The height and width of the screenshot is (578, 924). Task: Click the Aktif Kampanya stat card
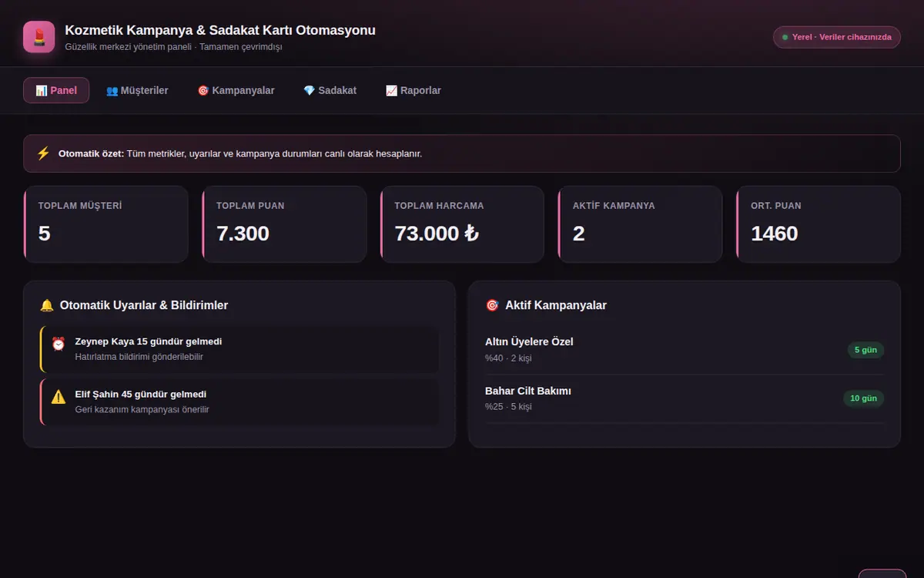coord(640,224)
